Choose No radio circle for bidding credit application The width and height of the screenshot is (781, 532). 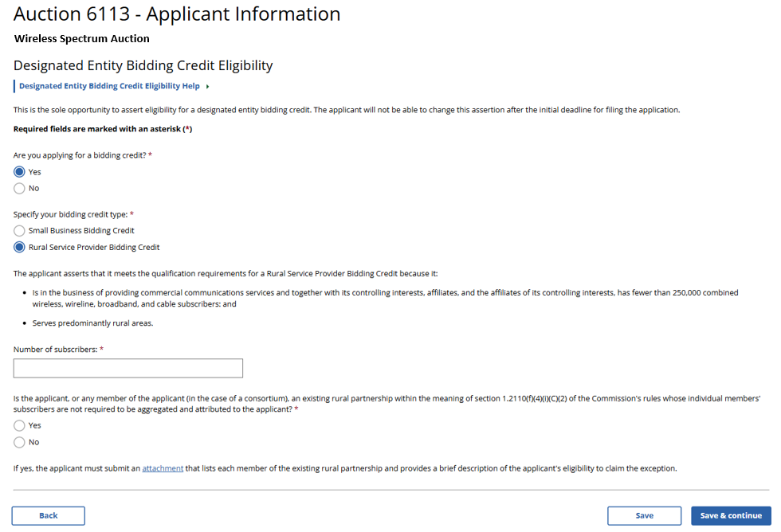coord(19,188)
